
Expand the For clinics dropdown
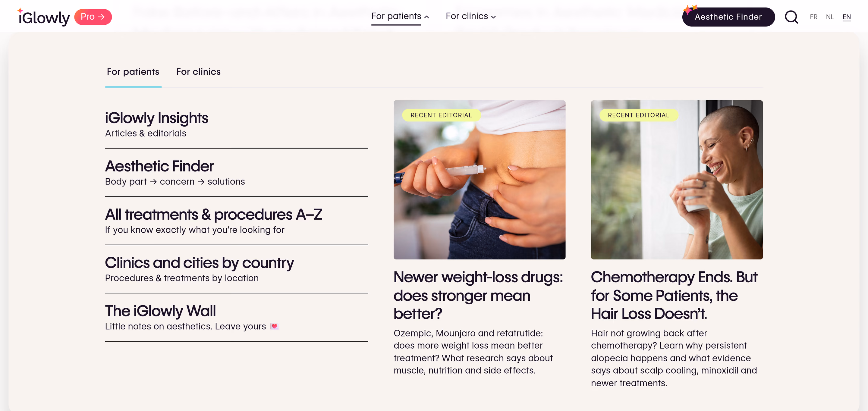[x=470, y=16]
